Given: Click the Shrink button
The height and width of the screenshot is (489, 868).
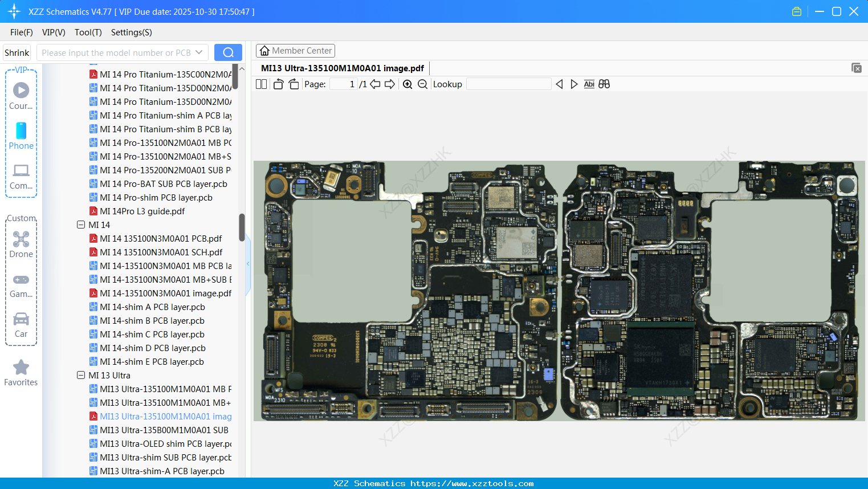Looking at the screenshot, I should (17, 52).
